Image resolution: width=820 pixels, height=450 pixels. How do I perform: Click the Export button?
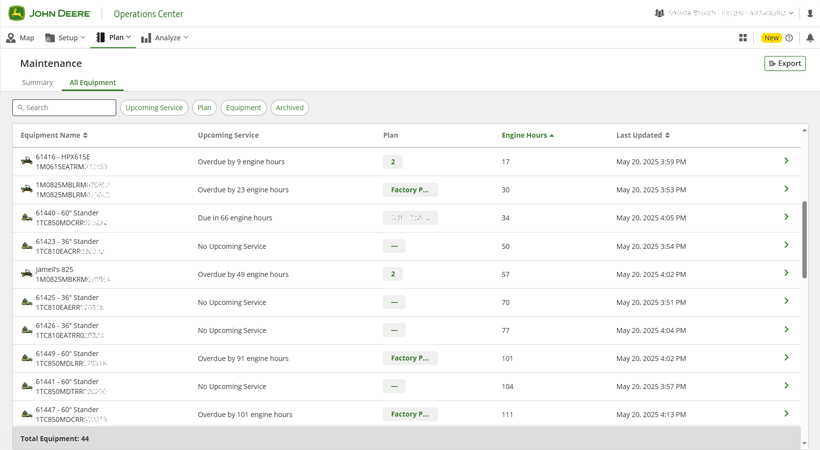click(785, 63)
